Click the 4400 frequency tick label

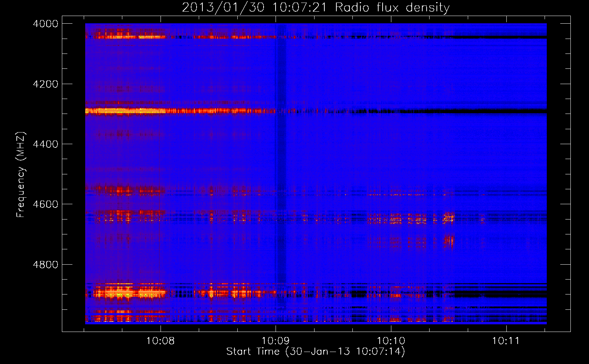(x=46, y=144)
